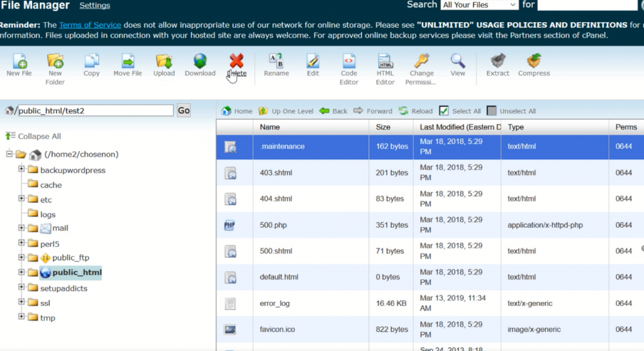Sort files by Size column

383,127
